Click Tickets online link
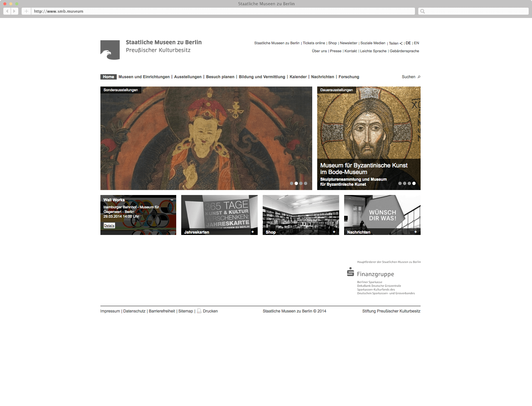Screen dimensions: 532x406 pyautogui.click(x=314, y=43)
